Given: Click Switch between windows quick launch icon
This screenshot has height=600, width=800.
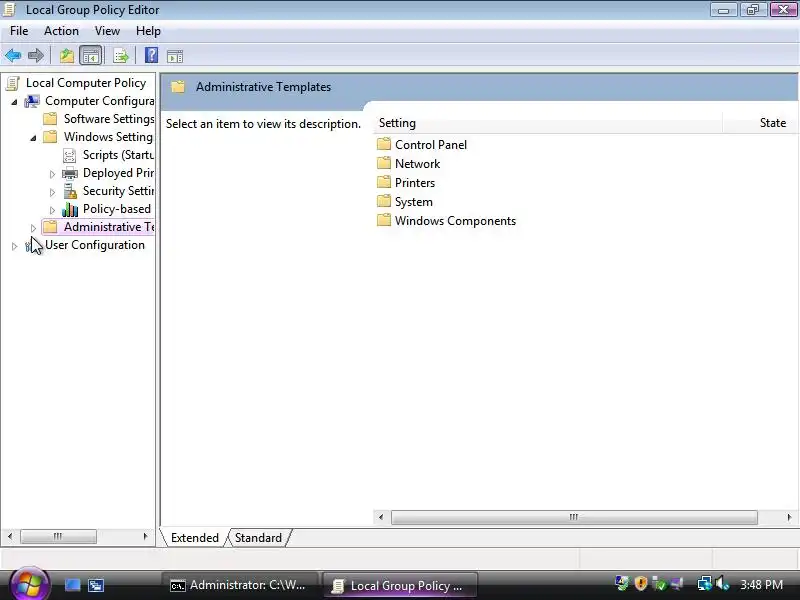Looking at the screenshot, I should 96,585.
